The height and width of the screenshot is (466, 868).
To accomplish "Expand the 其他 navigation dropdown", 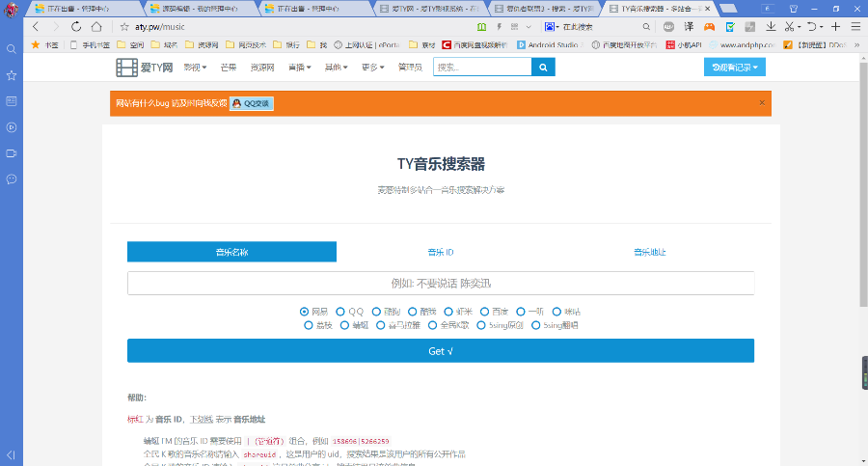I will [x=336, y=67].
